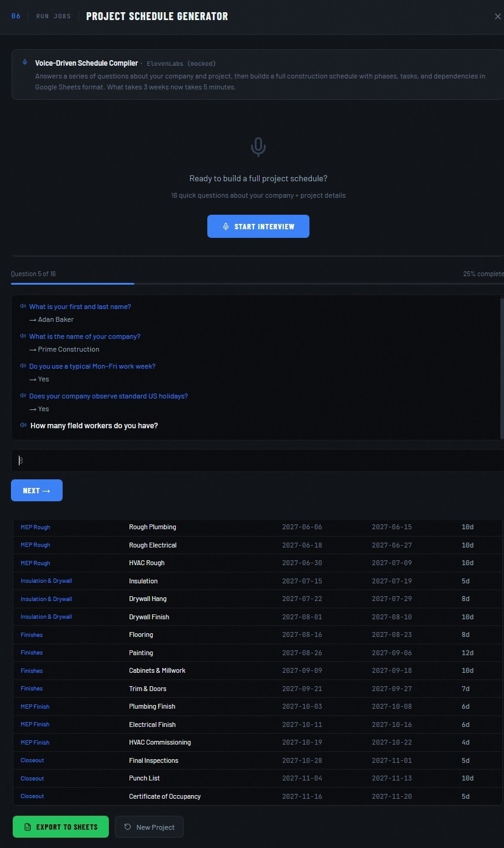This screenshot has width=504, height=848.
Task: Click the interview transcript scrollbar
Action: (x=502, y=367)
